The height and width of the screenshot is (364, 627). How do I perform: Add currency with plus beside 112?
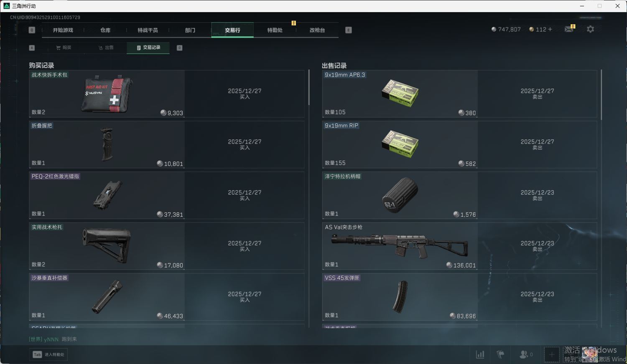(550, 29)
